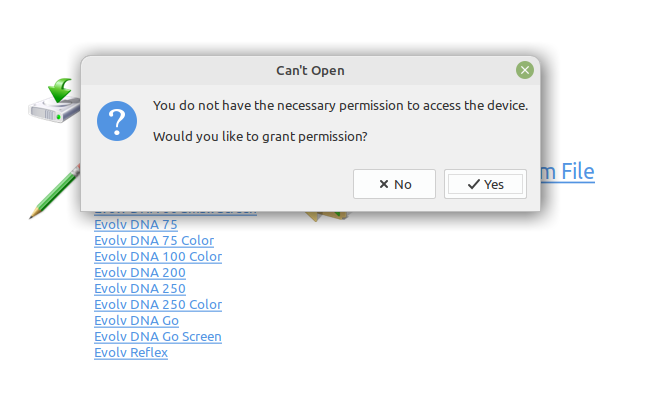This screenshot has height=409, width=662.
Task: Select the Evolv DNA 75 Color link
Action: (154, 241)
